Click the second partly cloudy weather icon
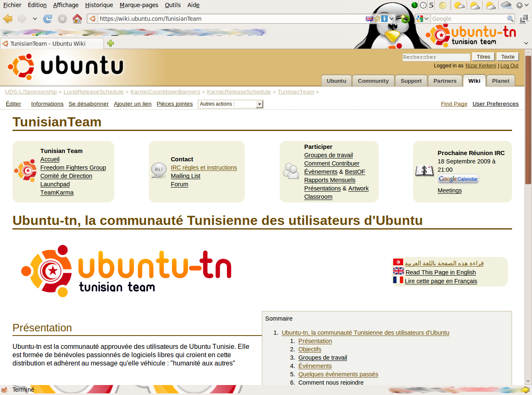 pos(475,5)
